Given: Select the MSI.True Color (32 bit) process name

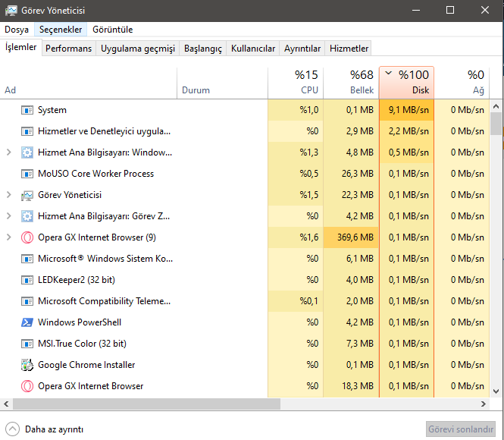Looking at the screenshot, I should click(x=82, y=344).
